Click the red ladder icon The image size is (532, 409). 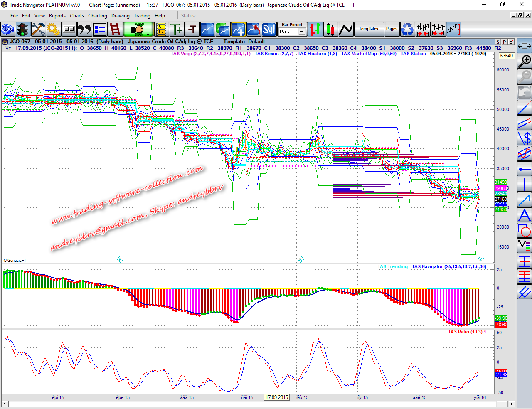pyautogui.click(x=115, y=30)
